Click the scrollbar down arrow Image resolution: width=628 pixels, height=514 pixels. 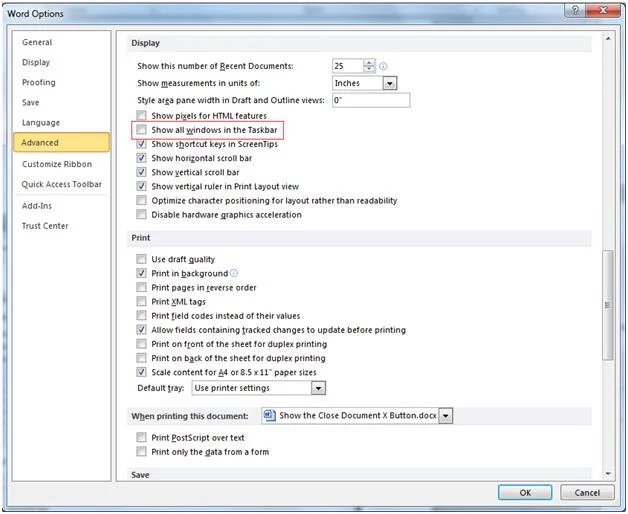pyautogui.click(x=608, y=474)
